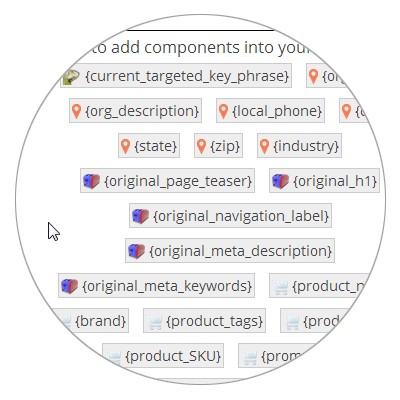This screenshot has width=400, height=400.
Task: Click the icon beside {original_meta_description}
Action: (137, 251)
